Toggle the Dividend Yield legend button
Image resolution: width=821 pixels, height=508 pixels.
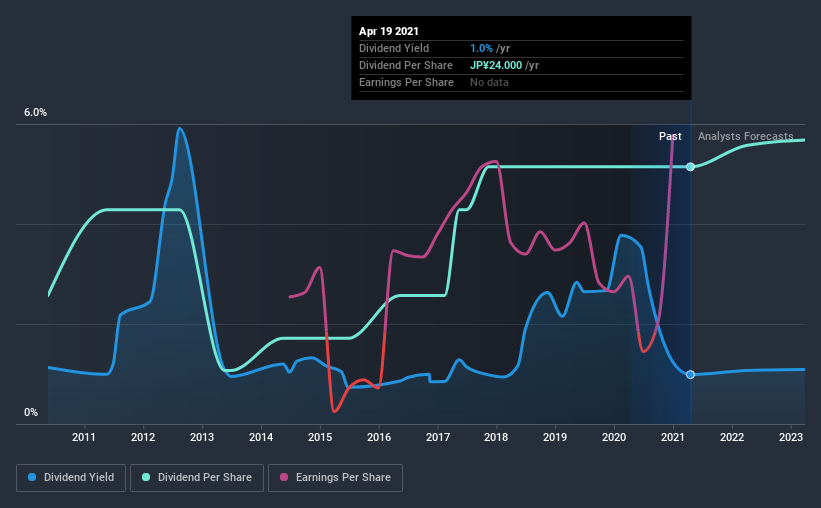[71, 478]
